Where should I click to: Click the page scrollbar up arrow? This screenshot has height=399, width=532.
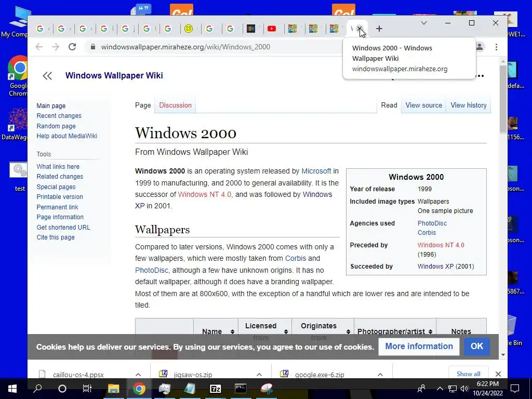click(x=503, y=62)
